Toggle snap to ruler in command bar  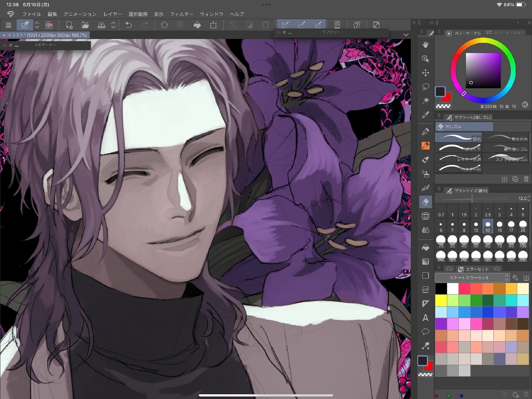click(285, 25)
